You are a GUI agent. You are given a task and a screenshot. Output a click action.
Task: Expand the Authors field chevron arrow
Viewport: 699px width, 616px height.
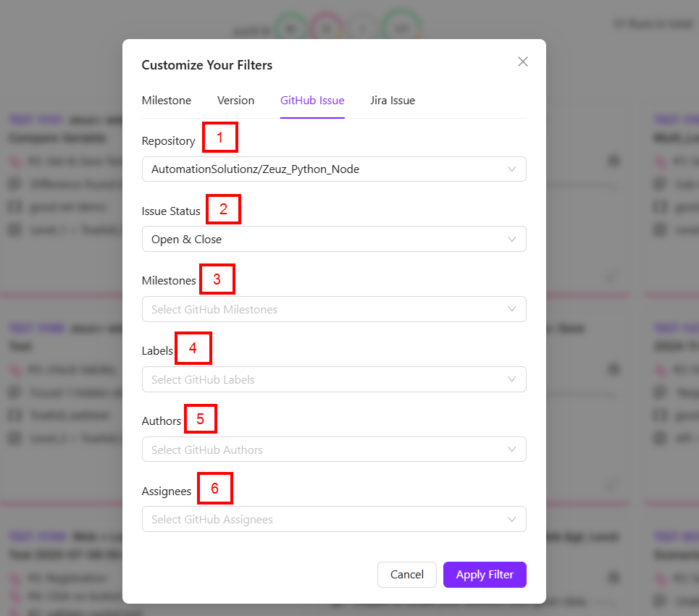pyautogui.click(x=512, y=450)
